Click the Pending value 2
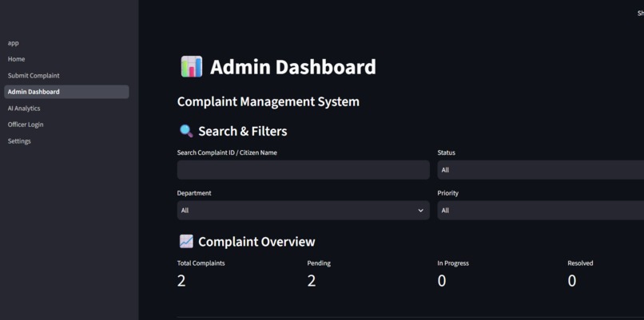This screenshot has width=644, height=320. (x=312, y=281)
